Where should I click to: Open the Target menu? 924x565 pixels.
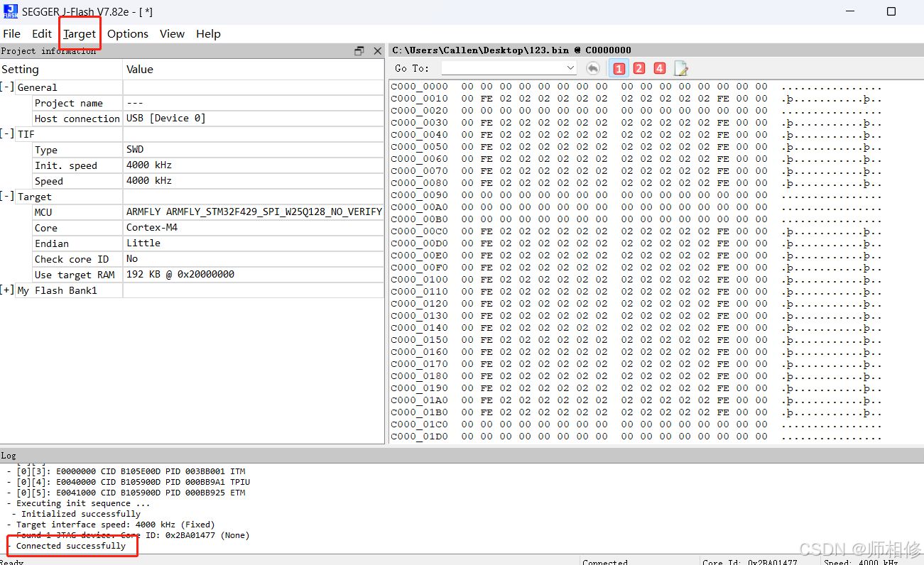[80, 33]
